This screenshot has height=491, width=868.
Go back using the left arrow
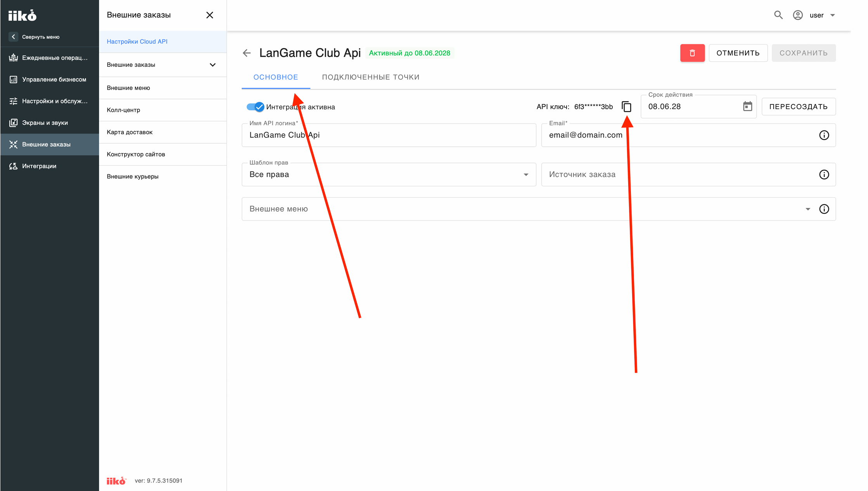click(x=247, y=53)
